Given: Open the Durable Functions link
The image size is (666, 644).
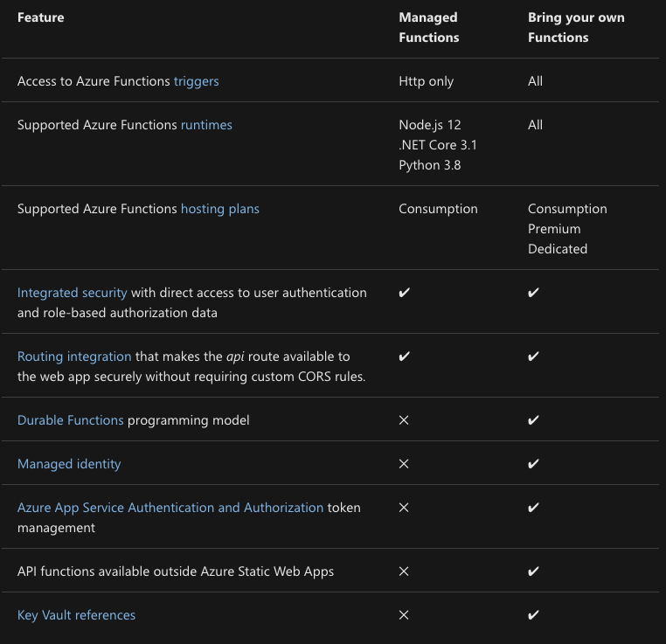Looking at the screenshot, I should 71,420.
